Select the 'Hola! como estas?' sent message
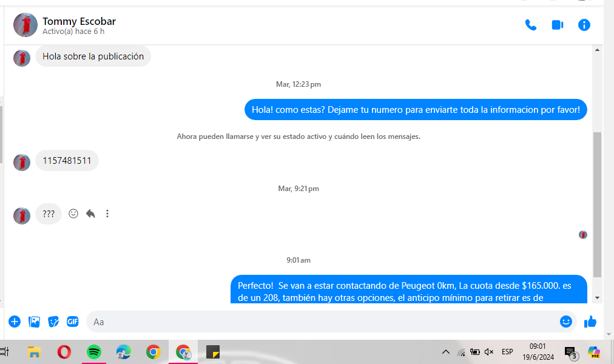 (x=416, y=110)
